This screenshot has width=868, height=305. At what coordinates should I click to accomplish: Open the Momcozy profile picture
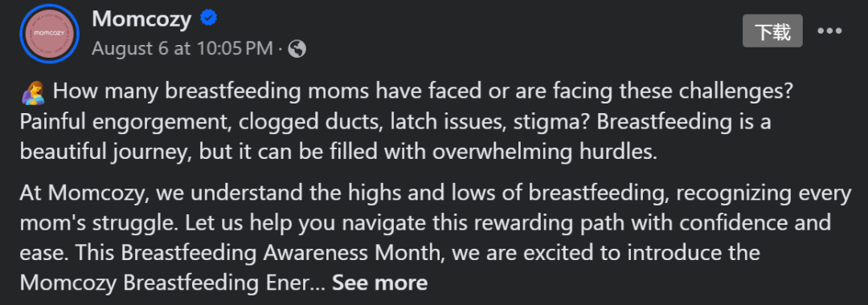pyautogui.click(x=49, y=34)
